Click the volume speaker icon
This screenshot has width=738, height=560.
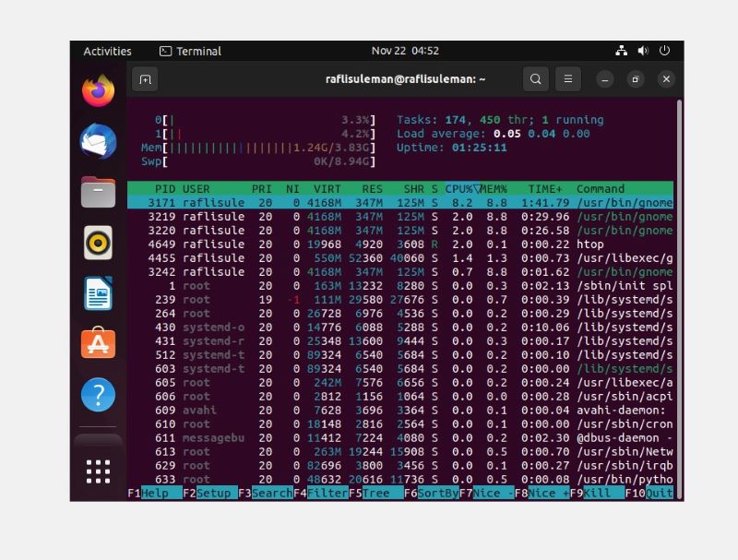643,51
